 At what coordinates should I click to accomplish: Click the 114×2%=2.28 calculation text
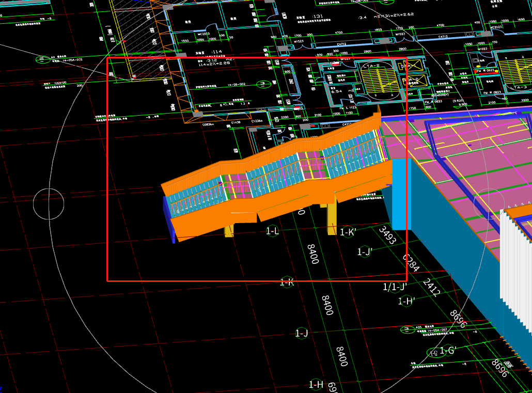[x=214, y=64]
